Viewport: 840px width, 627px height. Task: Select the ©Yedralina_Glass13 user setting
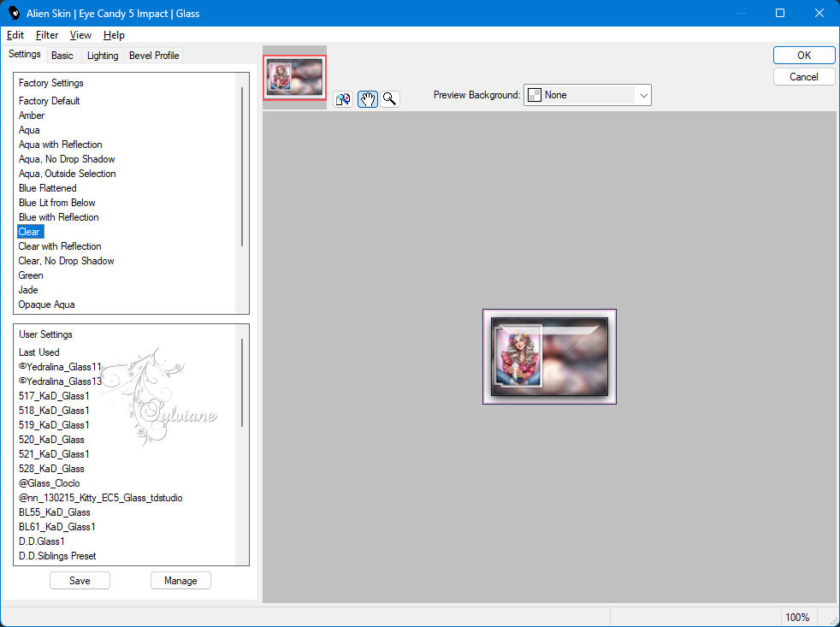click(60, 381)
